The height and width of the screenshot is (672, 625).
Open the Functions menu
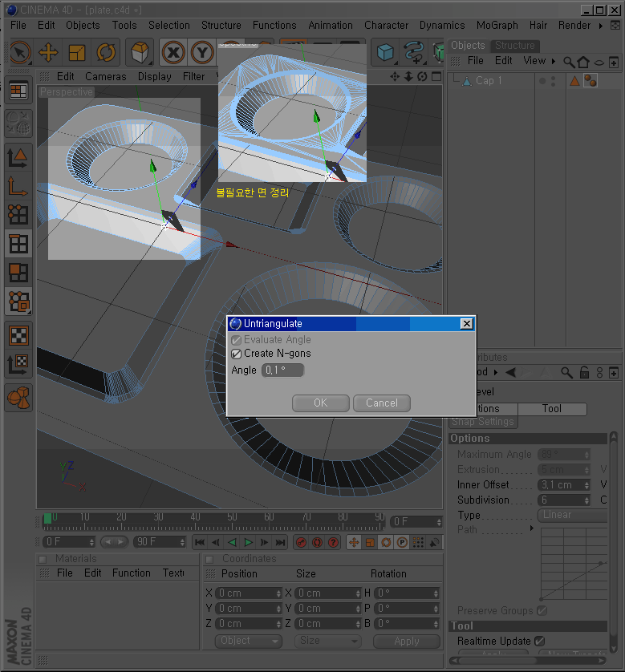click(x=274, y=26)
